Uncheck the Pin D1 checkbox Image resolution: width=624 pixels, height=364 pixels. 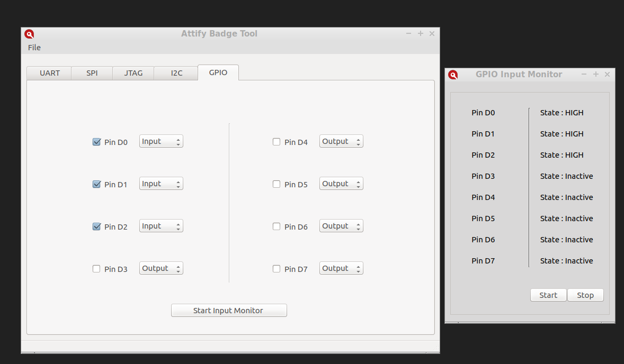(96, 184)
